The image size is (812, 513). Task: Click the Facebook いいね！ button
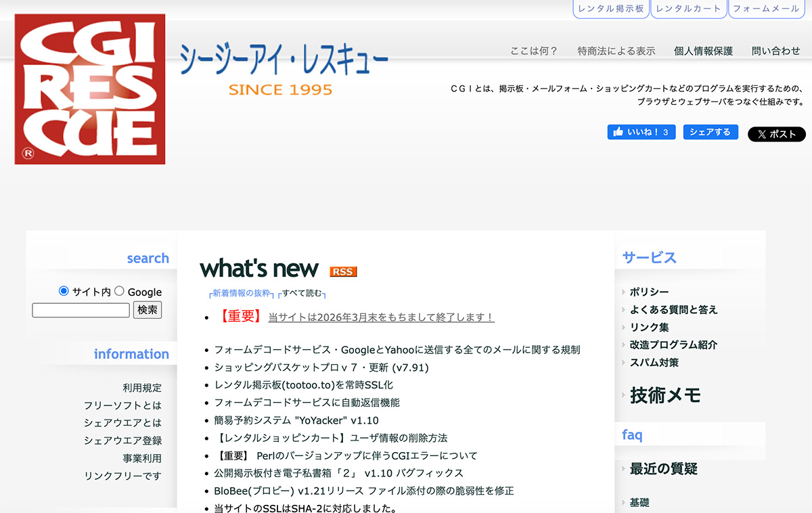point(641,132)
